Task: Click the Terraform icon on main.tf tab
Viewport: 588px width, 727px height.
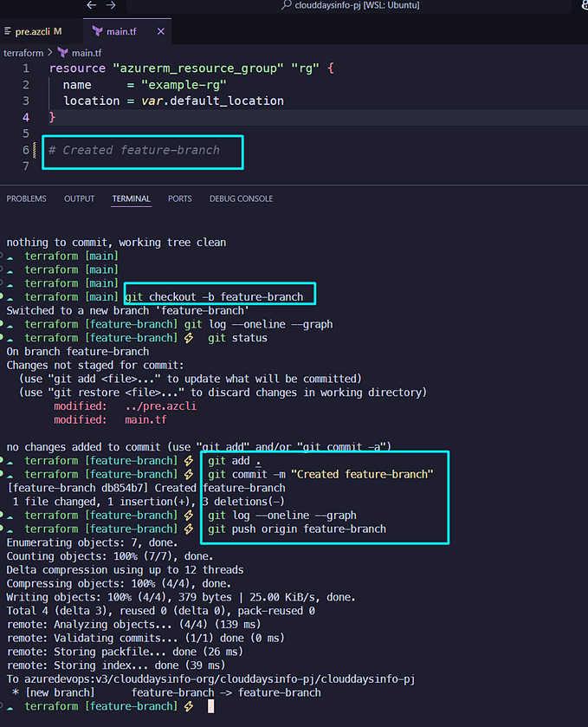Action: point(97,31)
